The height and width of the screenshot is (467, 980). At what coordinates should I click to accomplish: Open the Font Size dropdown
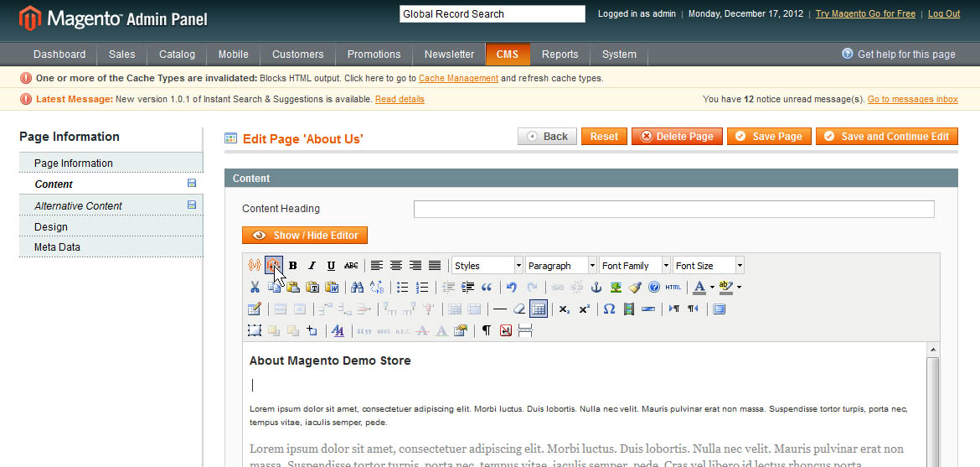click(709, 266)
